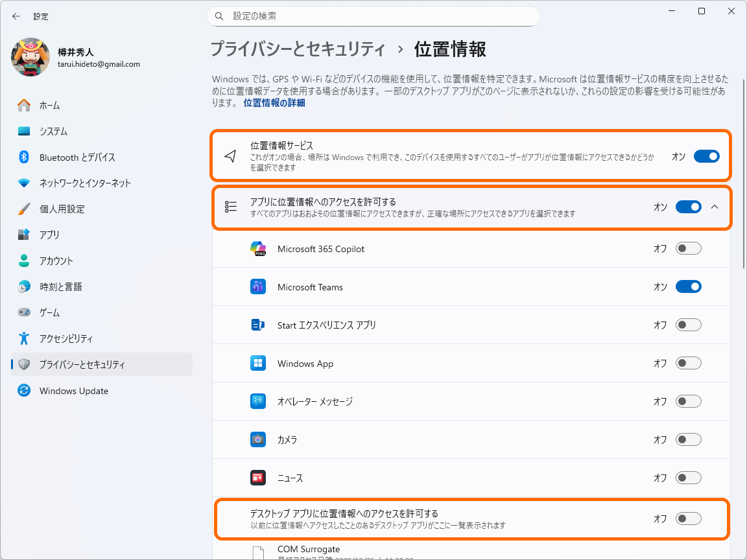Image resolution: width=747 pixels, height=560 pixels.
Task: Click the user avatar for tarui.hideto@gmail.com
Action: [29, 58]
